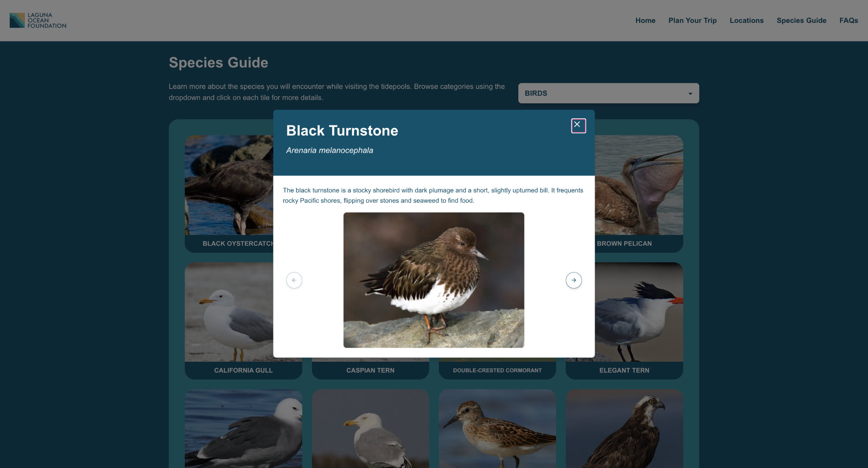Click the Species Guide page heading
Viewport: 868px width, 468px height.
tap(218, 62)
